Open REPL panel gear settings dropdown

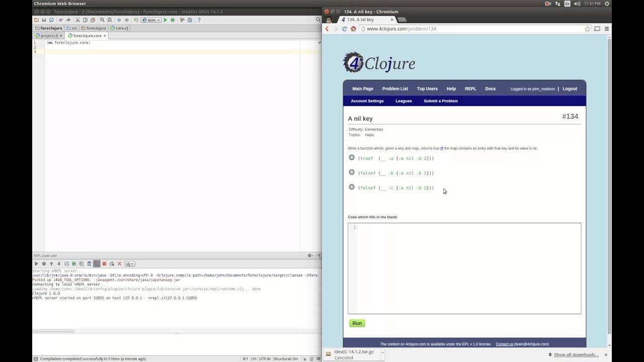(311, 256)
